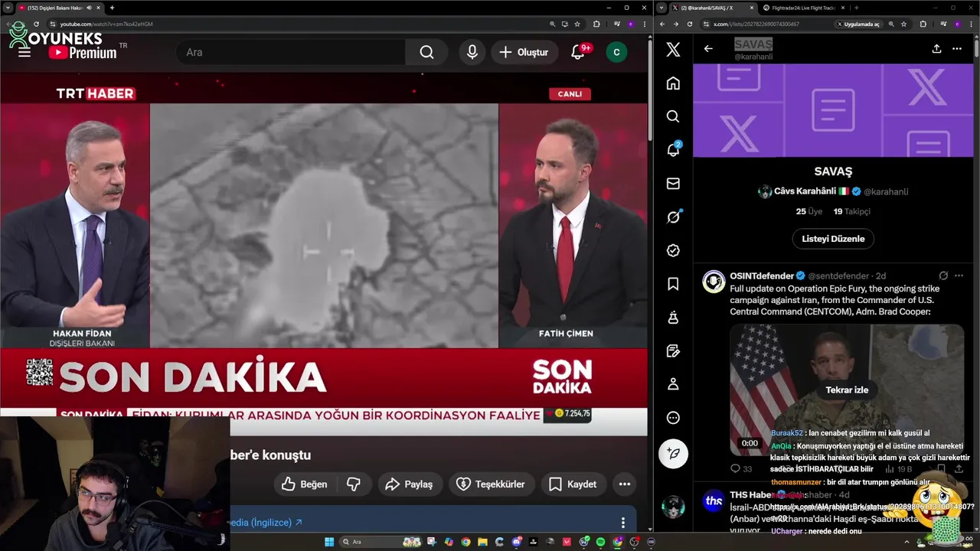Share the SAVAŞ list with the upload icon

click(936, 48)
